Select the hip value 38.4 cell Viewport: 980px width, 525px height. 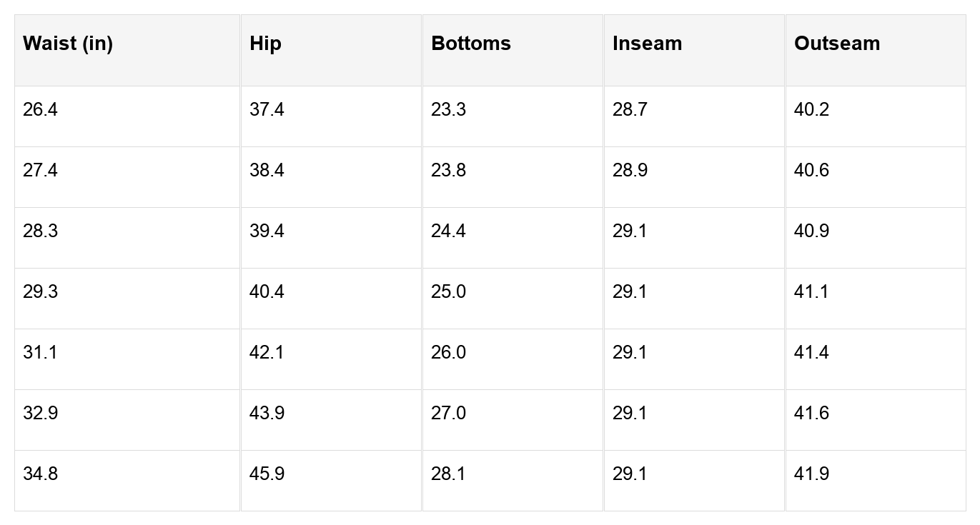267,171
